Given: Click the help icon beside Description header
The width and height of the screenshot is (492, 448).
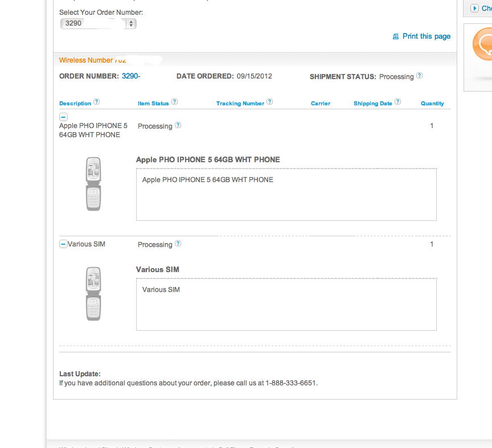Looking at the screenshot, I should click(97, 102).
